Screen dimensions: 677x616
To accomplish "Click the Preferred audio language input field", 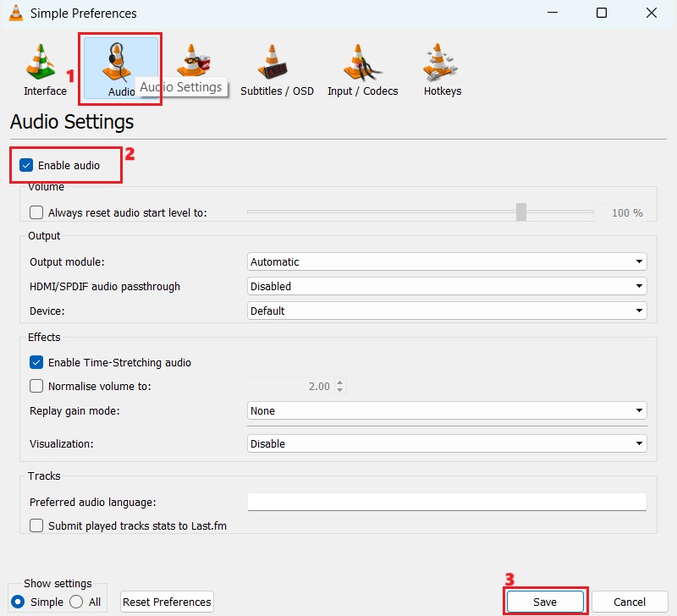I will click(x=447, y=502).
